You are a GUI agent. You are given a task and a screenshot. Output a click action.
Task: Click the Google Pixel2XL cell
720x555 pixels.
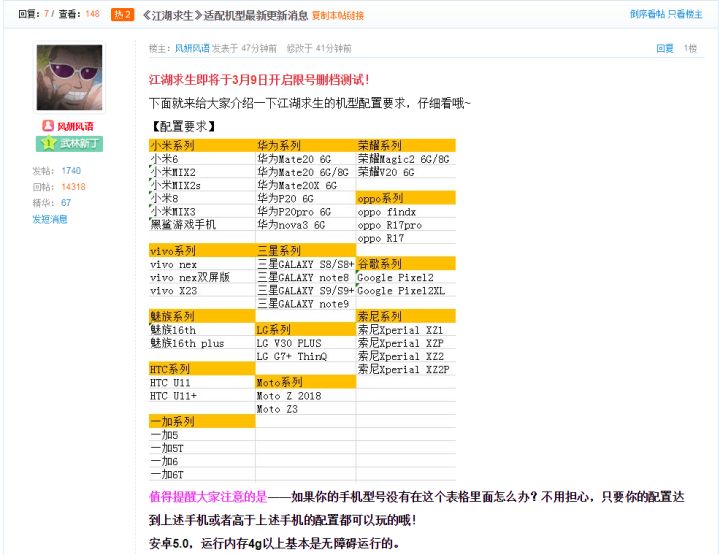[406, 291]
